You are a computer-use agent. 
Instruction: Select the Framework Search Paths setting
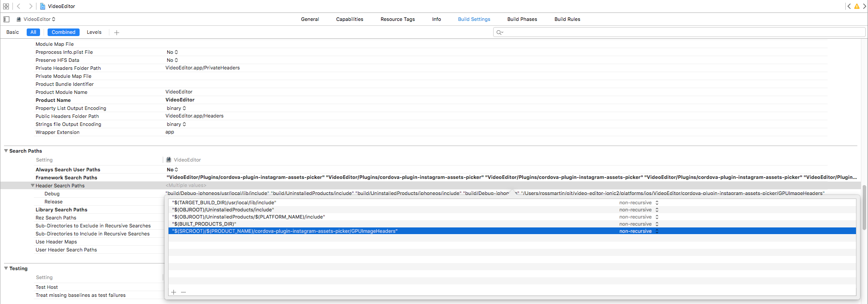pyautogui.click(x=66, y=178)
